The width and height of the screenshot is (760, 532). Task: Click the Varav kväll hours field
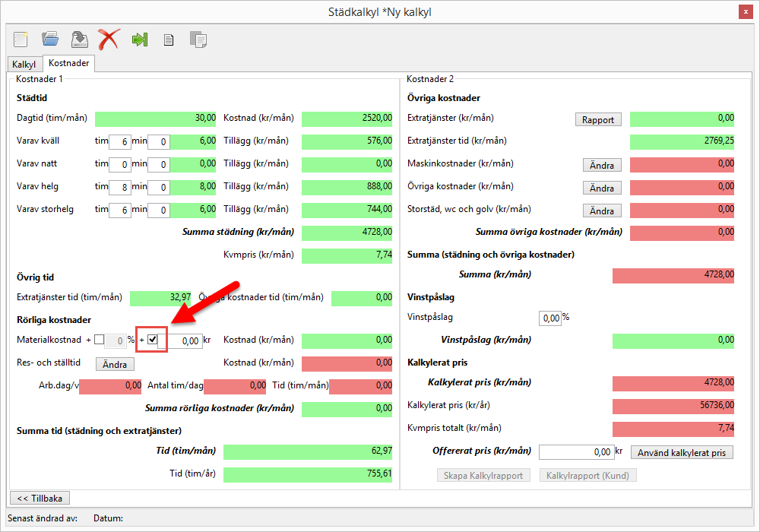[x=119, y=141]
